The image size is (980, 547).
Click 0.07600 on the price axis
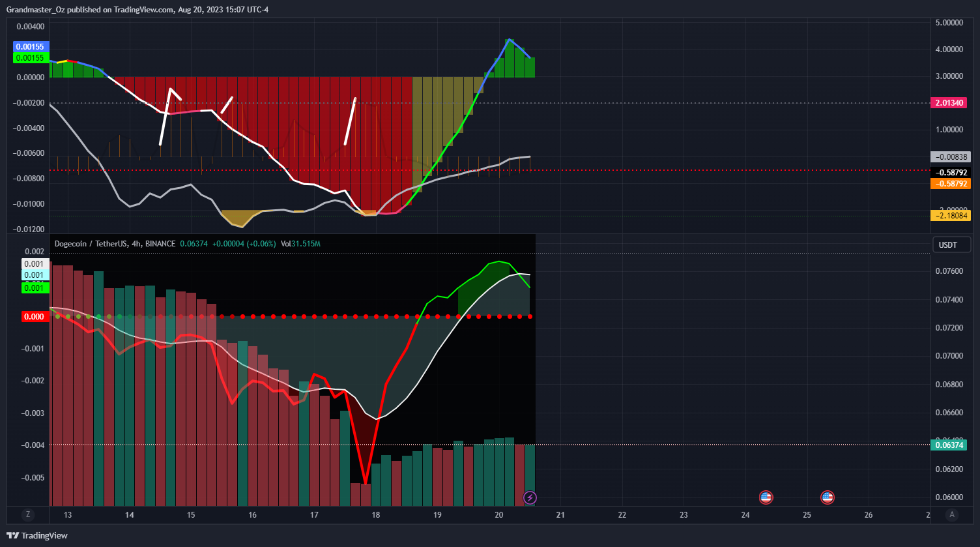pos(949,271)
